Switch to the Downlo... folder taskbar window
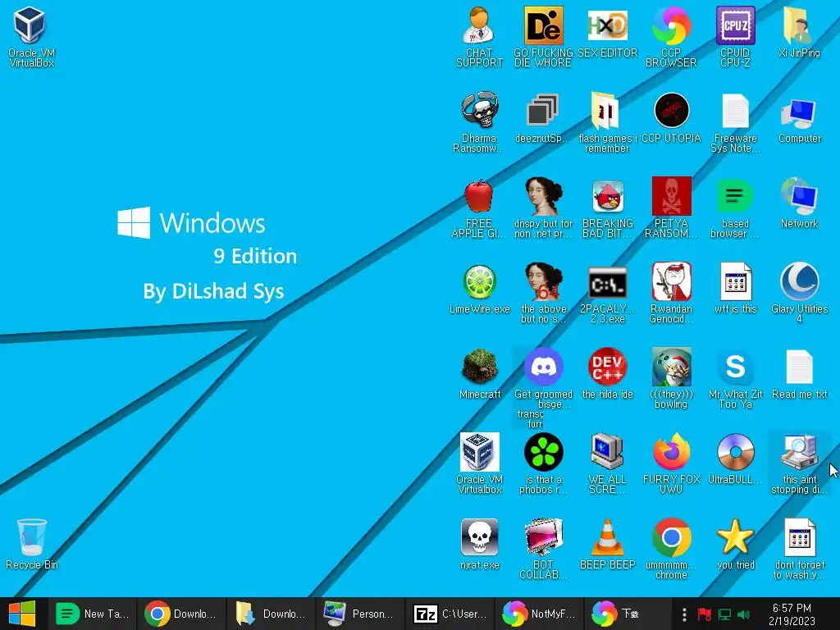 (x=271, y=614)
